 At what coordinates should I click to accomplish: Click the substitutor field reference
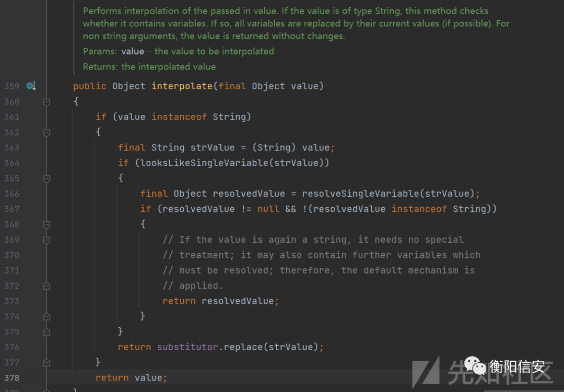(187, 347)
